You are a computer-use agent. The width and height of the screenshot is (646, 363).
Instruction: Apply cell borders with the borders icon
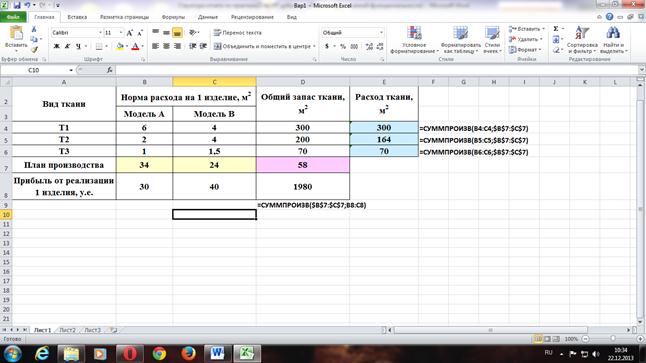pyautogui.click(x=99, y=46)
